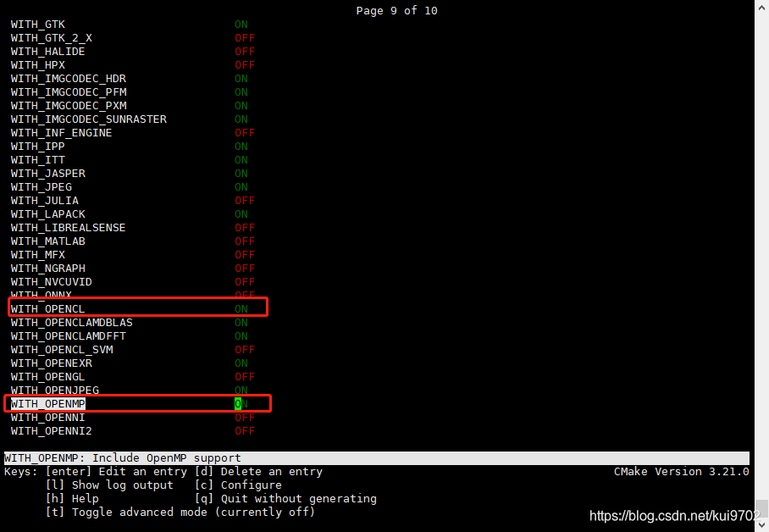Click the '[h] Help' key hint
This screenshot has width=769, height=532.
tap(72, 499)
